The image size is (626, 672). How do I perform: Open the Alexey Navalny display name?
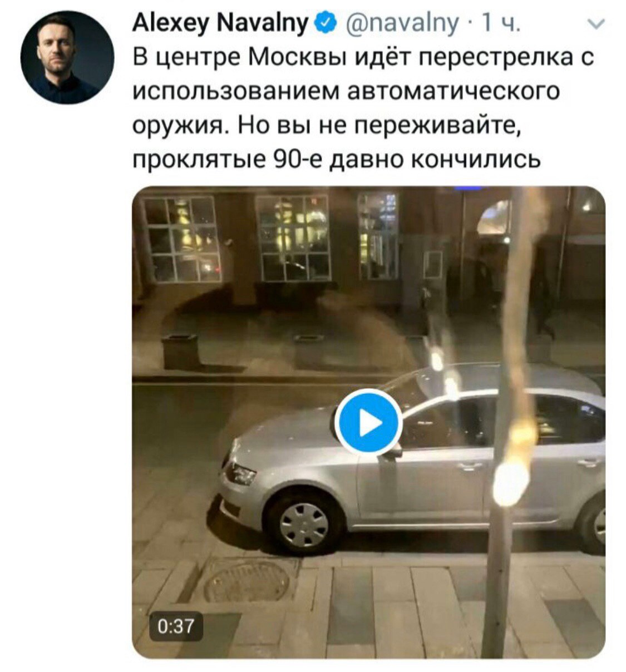221,23
